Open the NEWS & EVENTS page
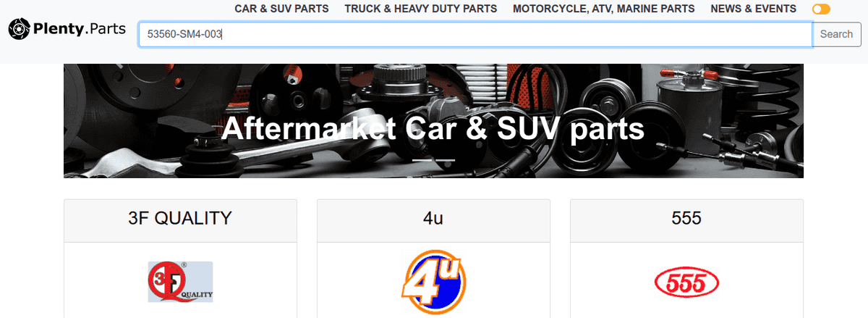 coord(754,9)
